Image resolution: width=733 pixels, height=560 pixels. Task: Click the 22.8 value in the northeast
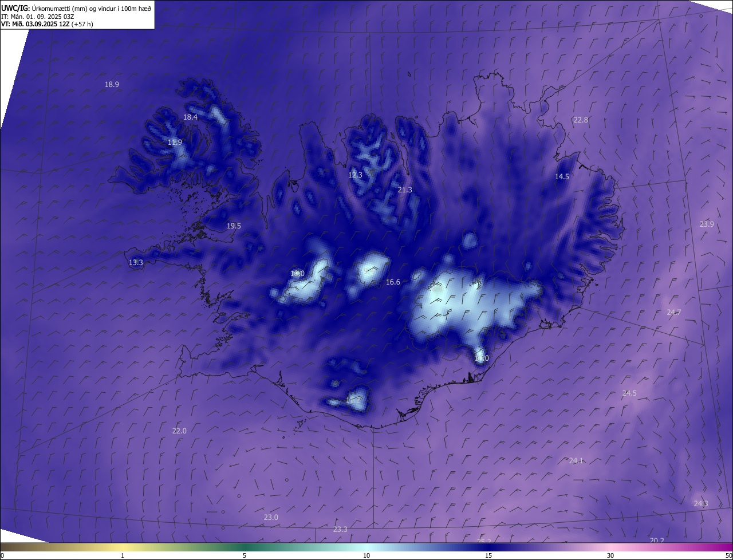pyautogui.click(x=581, y=120)
